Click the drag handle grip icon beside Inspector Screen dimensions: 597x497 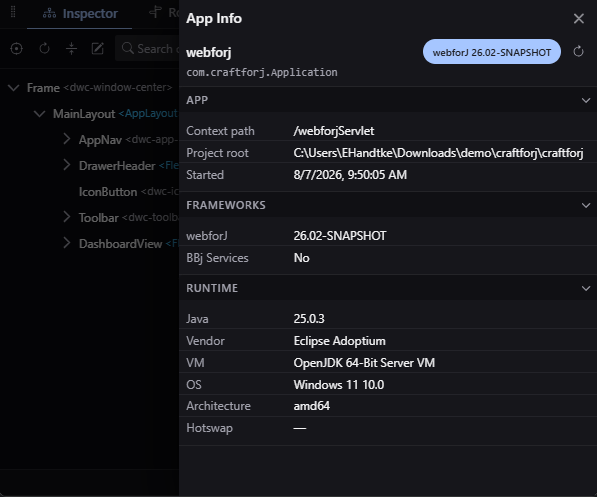click(x=13, y=12)
